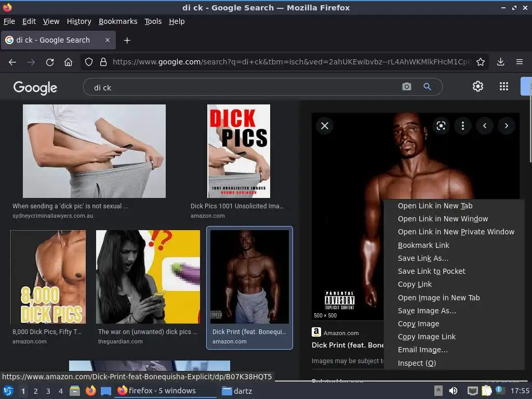Open the Help menu
532x399 pixels.
click(x=177, y=21)
